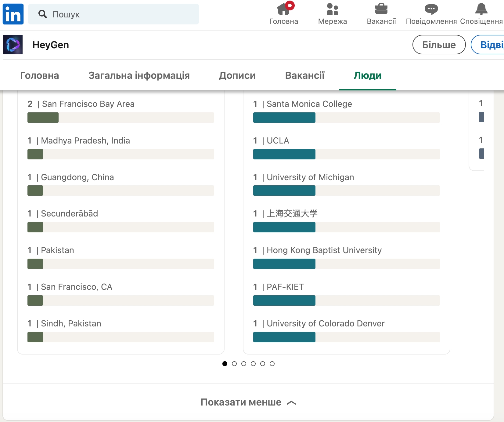
Task: Switch to company Вакансії tab
Action: click(x=305, y=75)
